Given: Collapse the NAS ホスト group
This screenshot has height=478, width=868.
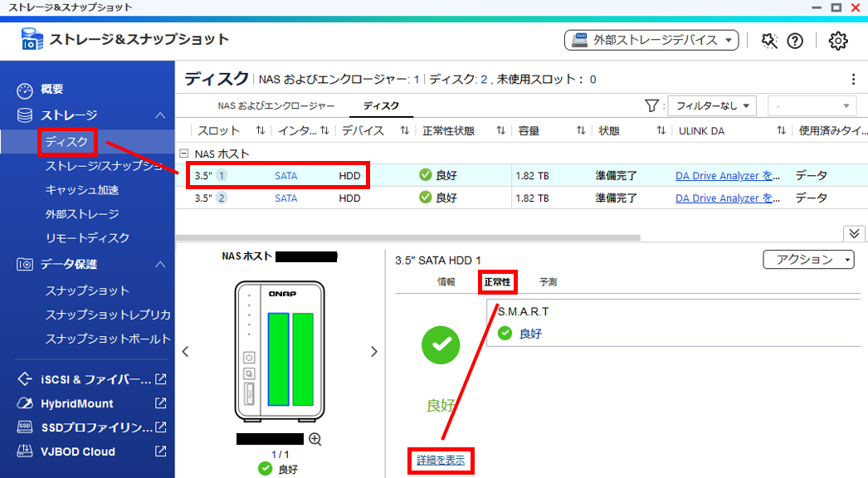Looking at the screenshot, I should coord(184,154).
